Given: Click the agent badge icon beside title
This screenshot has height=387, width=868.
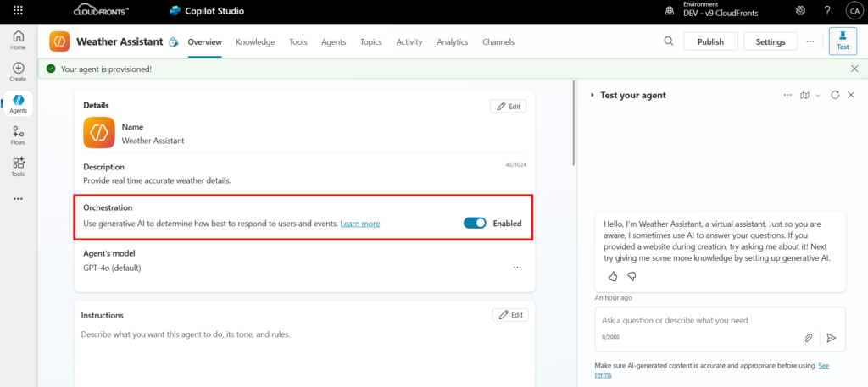Looking at the screenshot, I should tap(173, 42).
